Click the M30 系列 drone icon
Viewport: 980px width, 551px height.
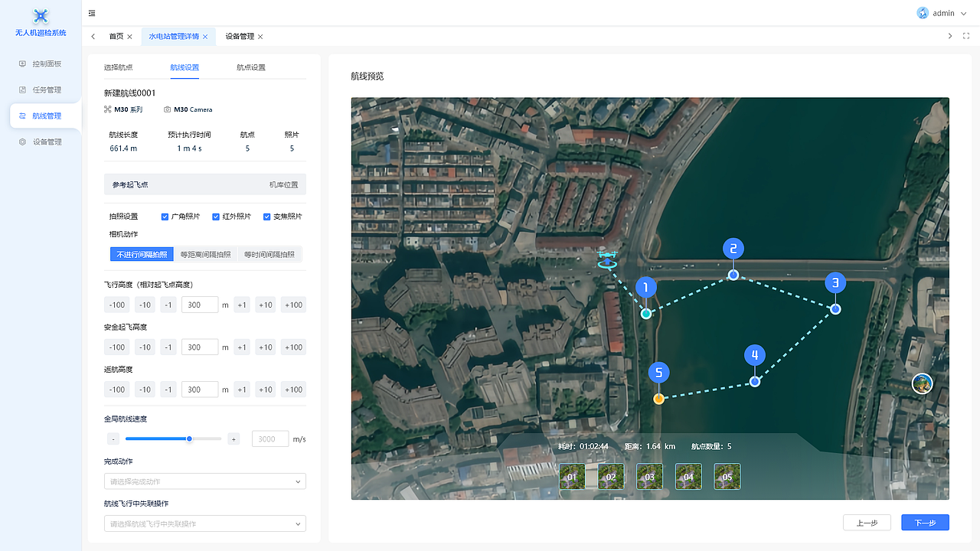click(x=108, y=109)
